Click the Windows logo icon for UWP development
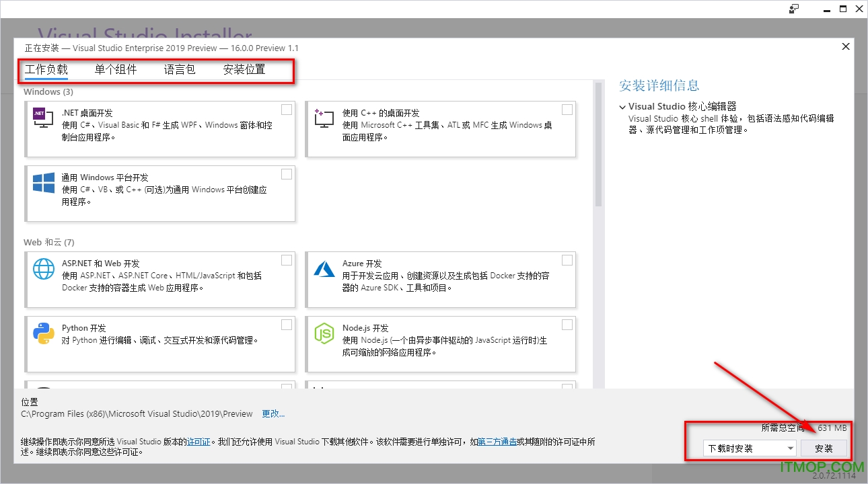This screenshot has height=484, width=868. (44, 183)
